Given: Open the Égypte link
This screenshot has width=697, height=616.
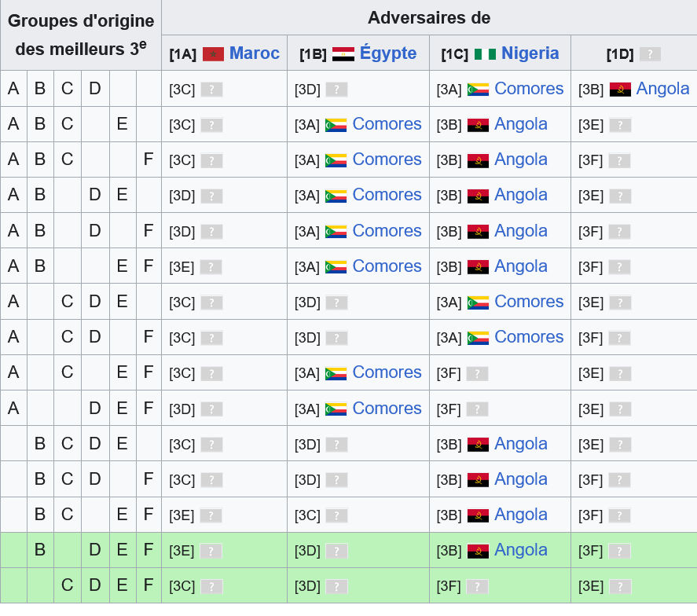Looking at the screenshot, I should point(388,53).
